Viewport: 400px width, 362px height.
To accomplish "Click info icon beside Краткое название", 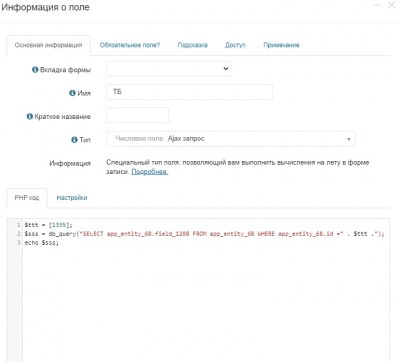I will click(x=30, y=116).
